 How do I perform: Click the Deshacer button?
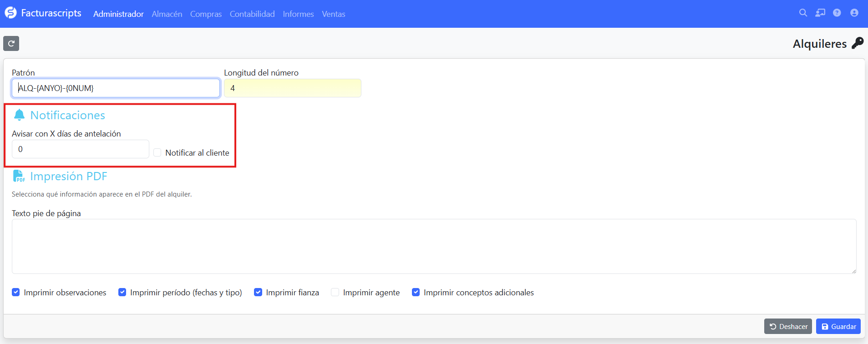coord(788,326)
